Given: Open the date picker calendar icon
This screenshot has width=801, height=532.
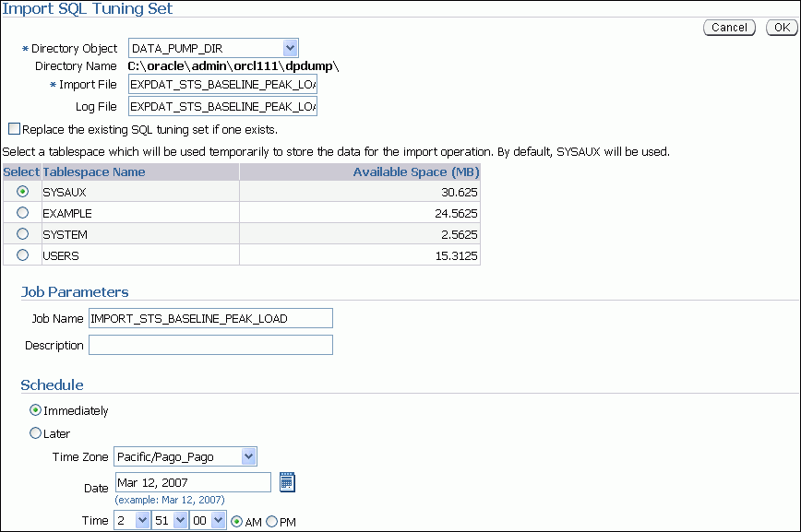Looking at the screenshot, I should 287,481.
